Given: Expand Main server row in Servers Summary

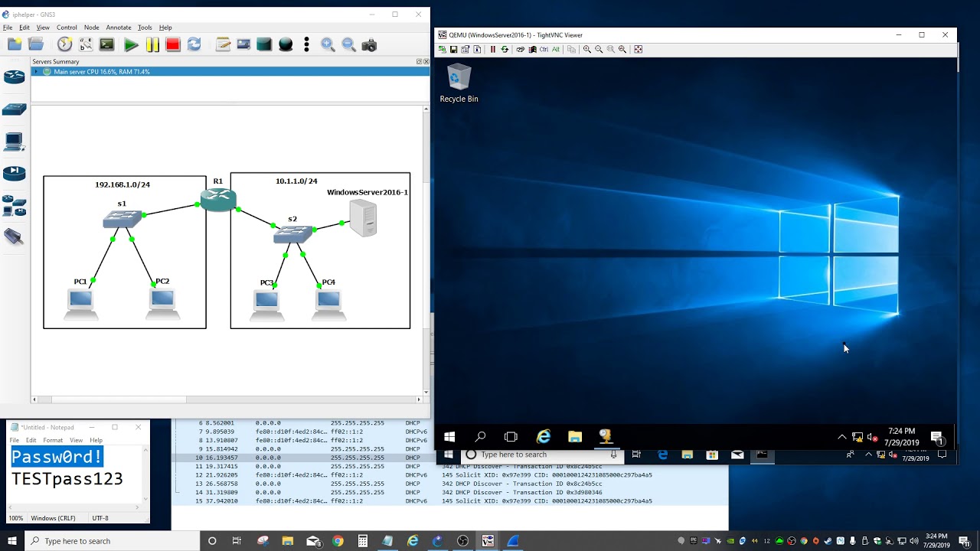Looking at the screenshot, I should coord(36,71).
